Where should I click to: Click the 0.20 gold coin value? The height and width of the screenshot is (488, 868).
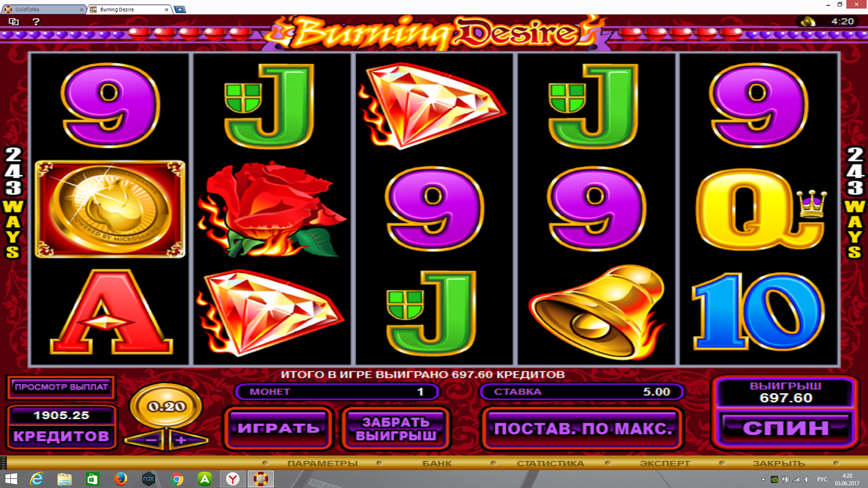click(x=167, y=407)
